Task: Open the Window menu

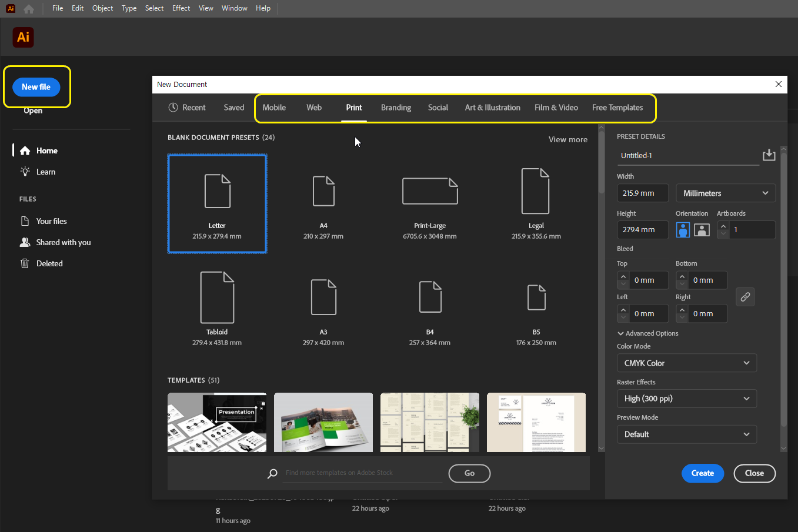Action: coord(235,8)
